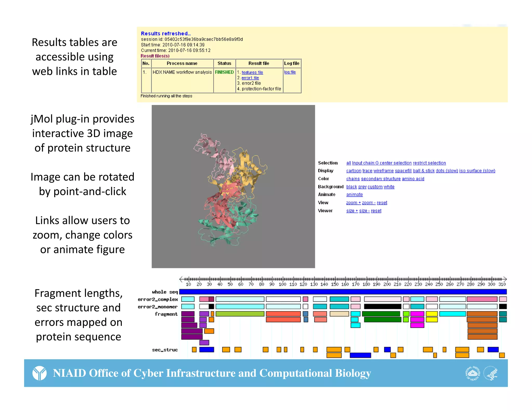532x411 pixels.
Task: Choose ball & stick display
Action: pos(423,171)
